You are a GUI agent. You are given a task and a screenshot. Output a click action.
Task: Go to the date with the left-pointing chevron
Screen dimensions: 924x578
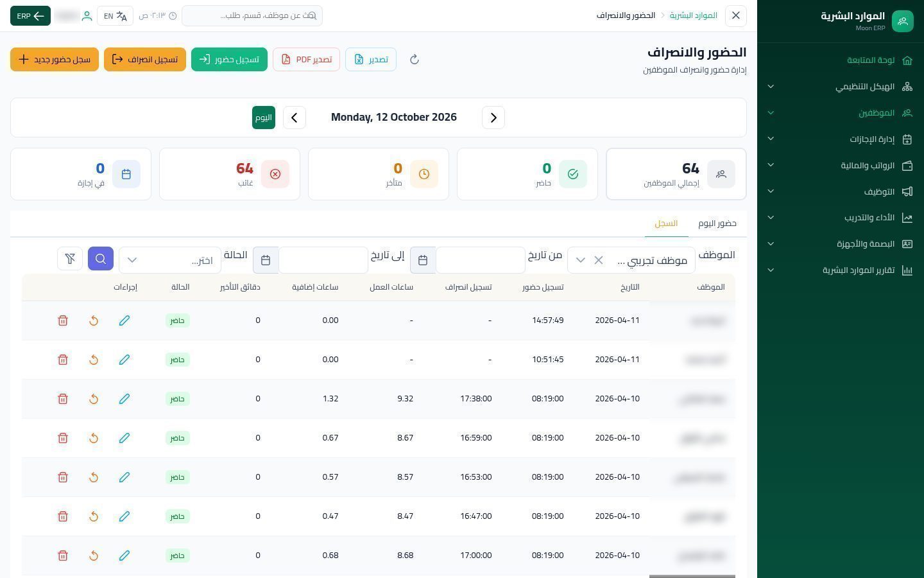(295, 118)
